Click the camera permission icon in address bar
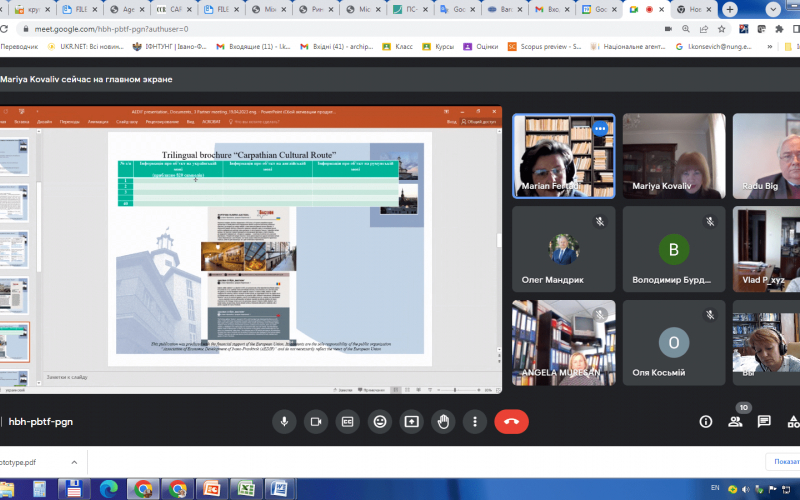The height and width of the screenshot is (500, 800). (668, 29)
